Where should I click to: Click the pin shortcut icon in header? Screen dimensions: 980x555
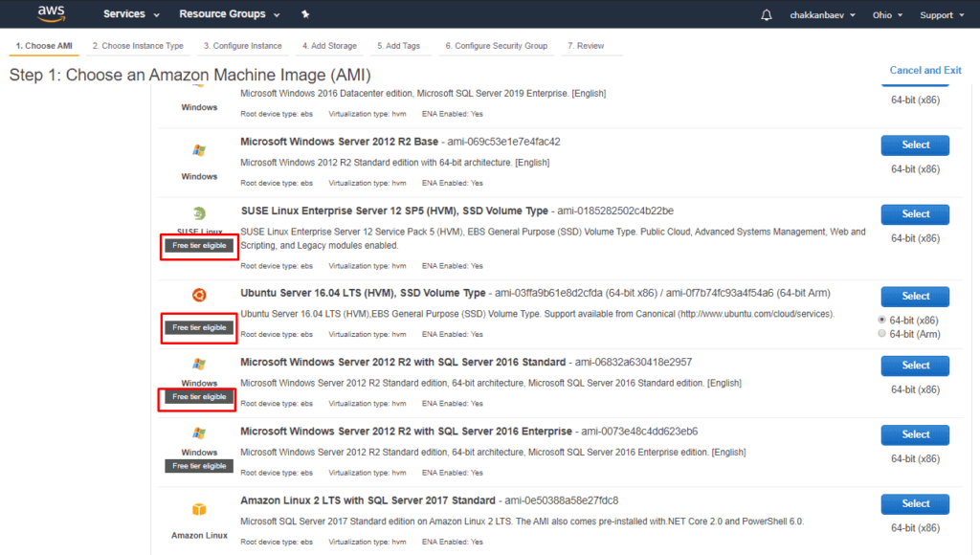pos(305,13)
